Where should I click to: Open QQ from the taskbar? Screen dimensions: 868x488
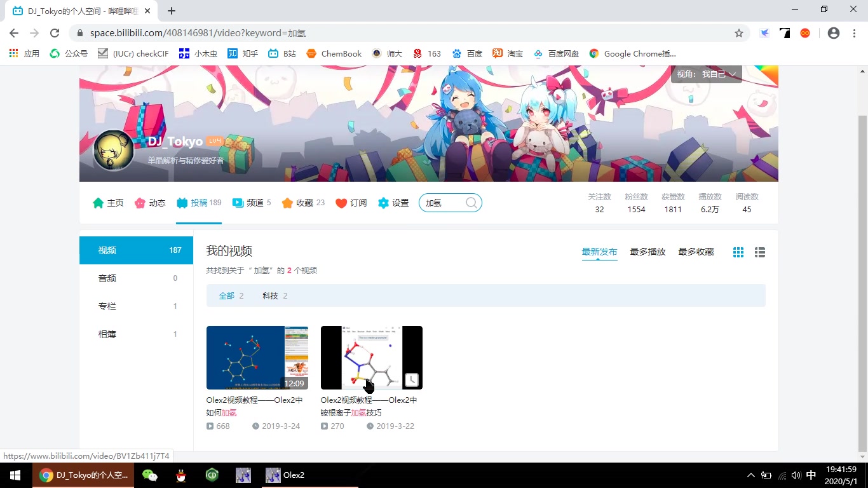pyautogui.click(x=181, y=475)
